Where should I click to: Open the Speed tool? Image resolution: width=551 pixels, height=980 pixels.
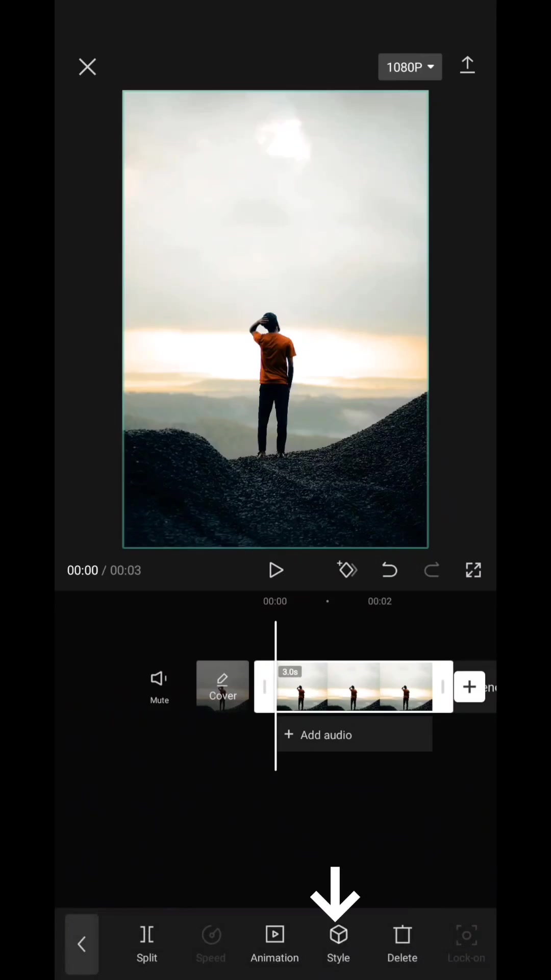[x=211, y=944]
